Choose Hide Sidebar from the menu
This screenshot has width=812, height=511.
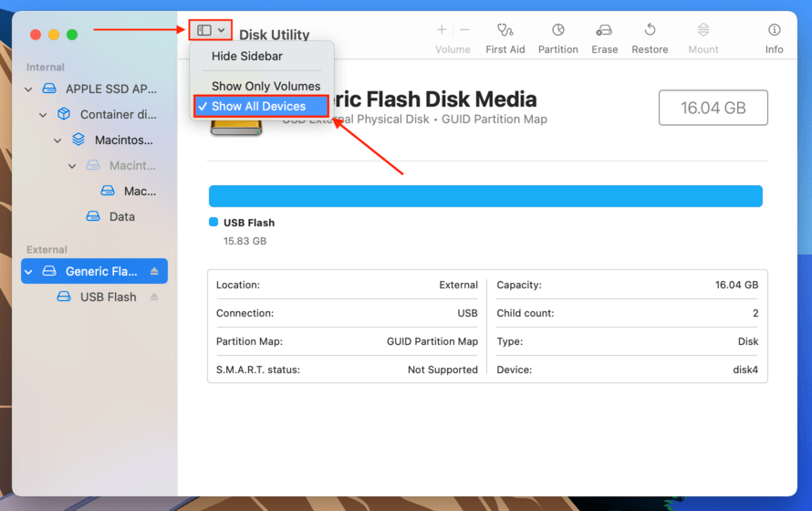click(x=247, y=56)
